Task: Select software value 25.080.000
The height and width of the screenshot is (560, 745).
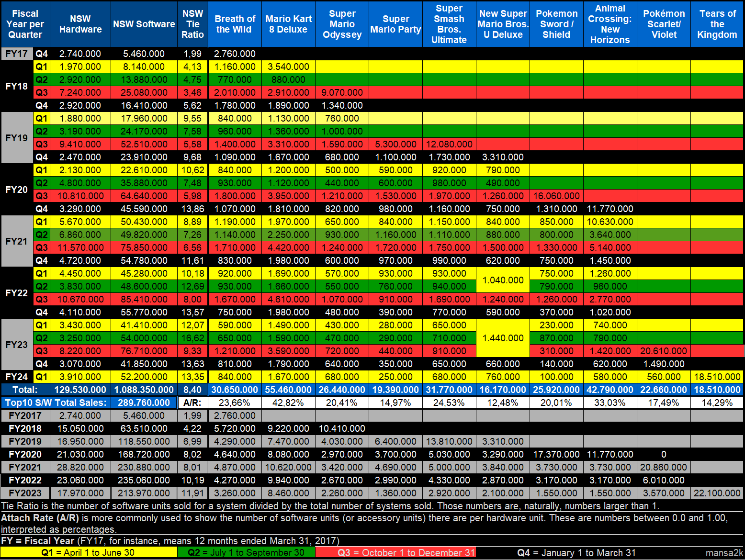Action: coord(144,92)
